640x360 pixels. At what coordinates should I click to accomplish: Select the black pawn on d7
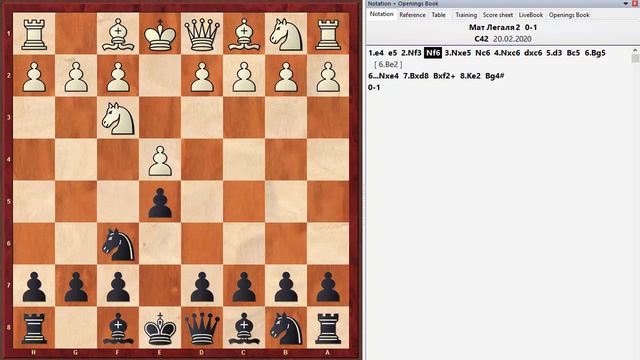click(202, 287)
